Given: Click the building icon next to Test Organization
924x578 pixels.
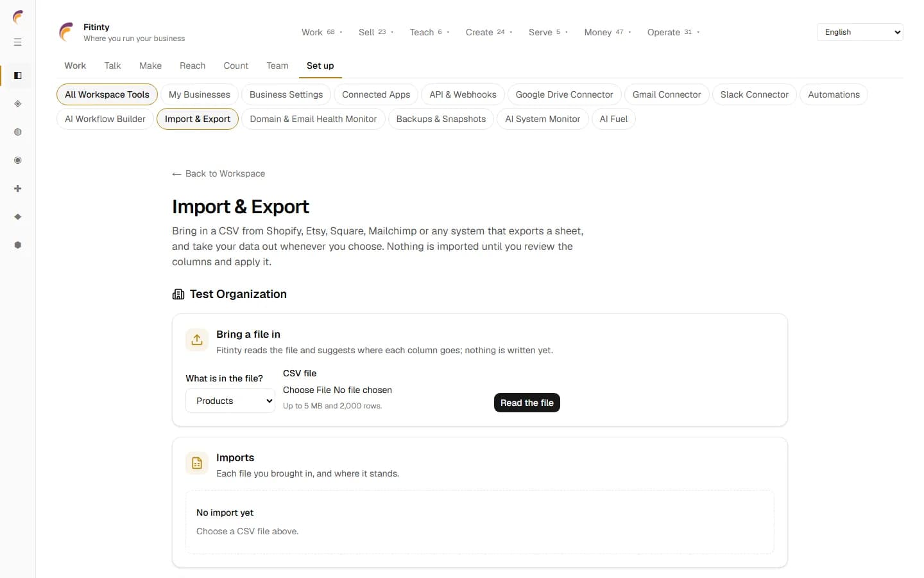Looking at the screenshot, I should 178,294.
